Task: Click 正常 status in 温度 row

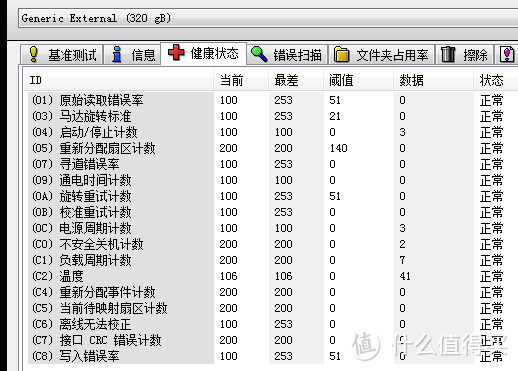Action: click(x=491, y=276)
